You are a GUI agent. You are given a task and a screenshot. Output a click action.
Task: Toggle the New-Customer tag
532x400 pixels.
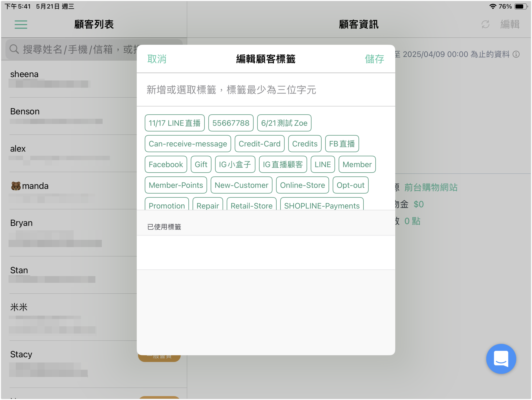point(241,185)
